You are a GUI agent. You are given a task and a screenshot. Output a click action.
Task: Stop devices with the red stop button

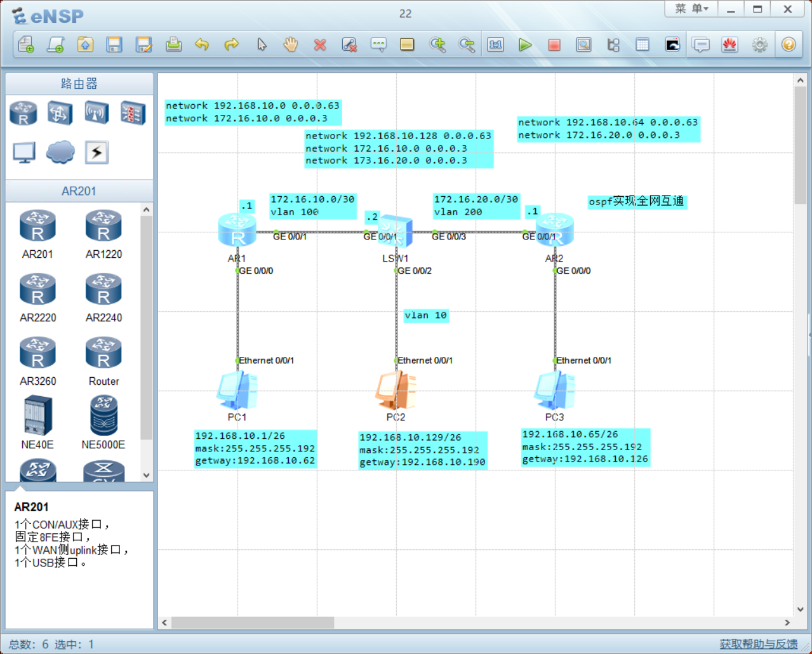click(x=554, y=44)
